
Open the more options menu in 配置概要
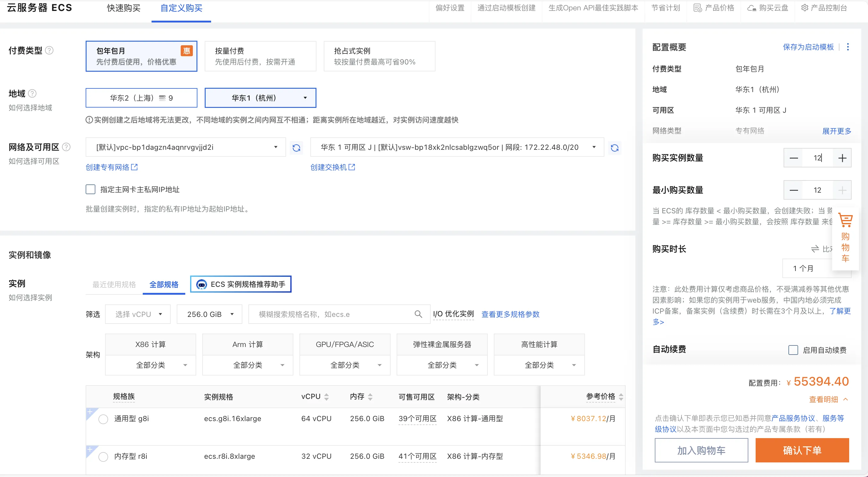pyautogui.click(x=848, y=47)
